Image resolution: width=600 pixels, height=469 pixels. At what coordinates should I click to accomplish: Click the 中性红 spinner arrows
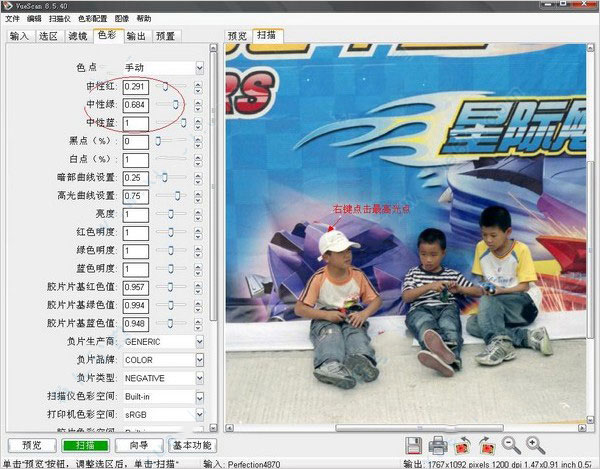point(198,87)
